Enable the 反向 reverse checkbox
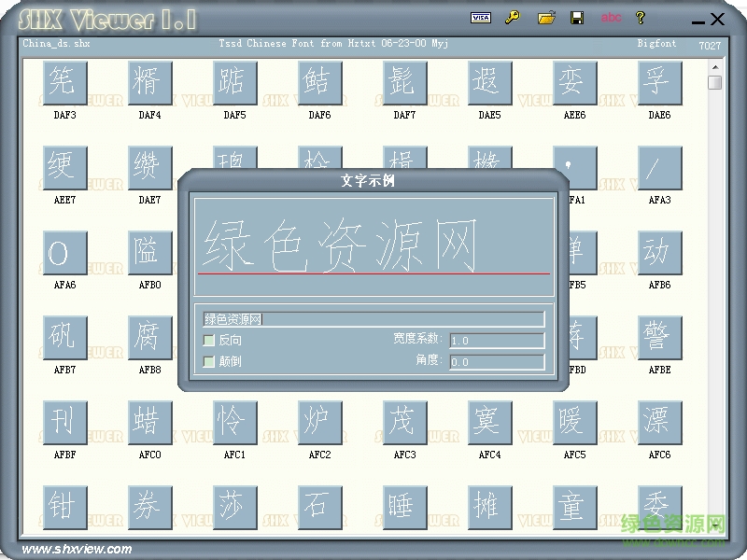The image size is (747, 560). [x=210, y=342]
